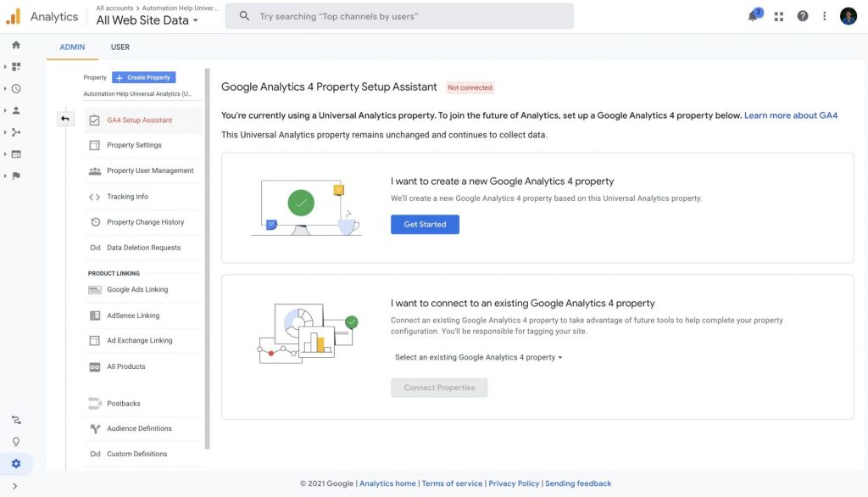Click the Google Analytics logo

14,17
